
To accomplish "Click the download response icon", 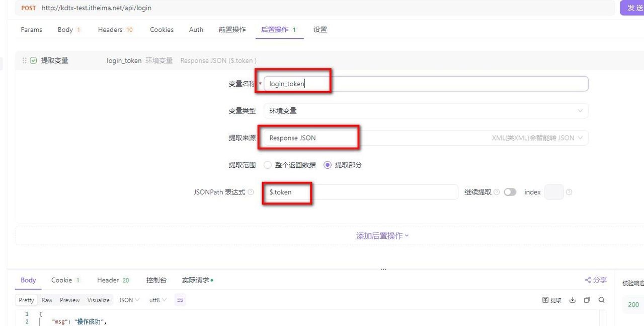I will point(572,300).
